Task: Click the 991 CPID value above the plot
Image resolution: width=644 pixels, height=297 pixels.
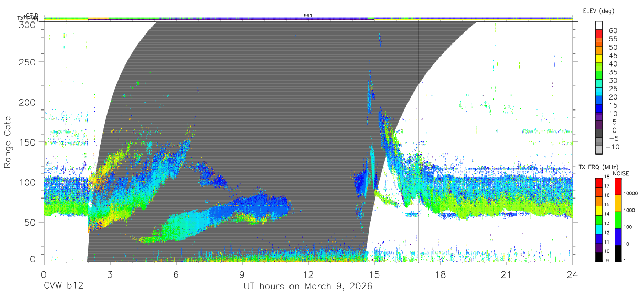Action: 308,16
